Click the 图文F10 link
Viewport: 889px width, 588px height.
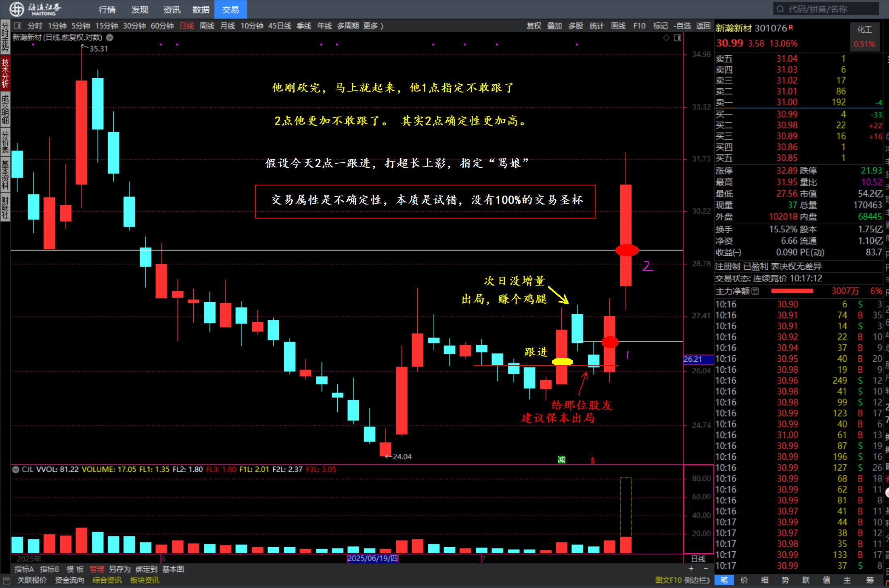point(668,580)
